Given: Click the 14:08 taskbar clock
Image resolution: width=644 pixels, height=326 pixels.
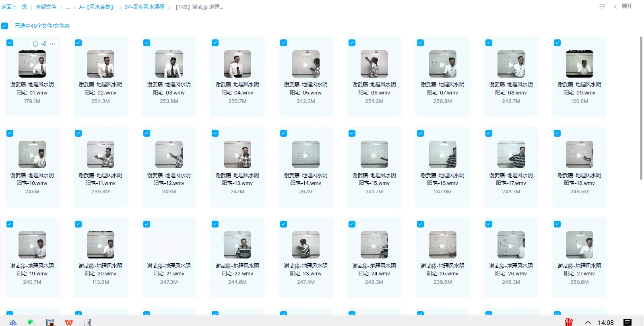Looking at the screenshot, I should click(606, 322).
